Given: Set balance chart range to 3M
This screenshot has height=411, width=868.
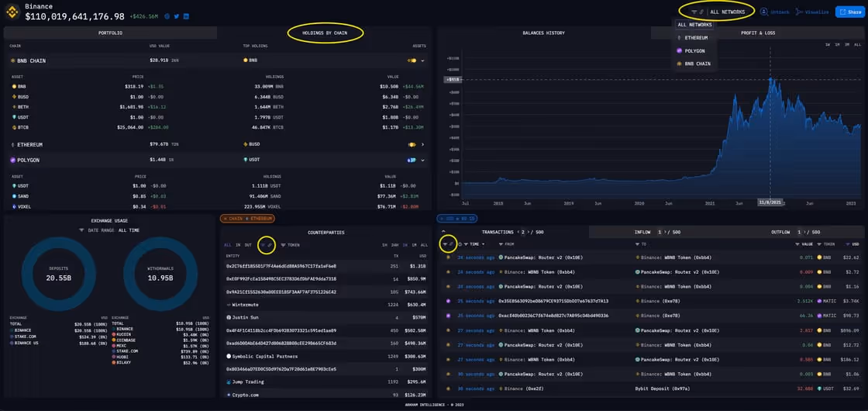Looking at the screenshot, I should point(847,44).
